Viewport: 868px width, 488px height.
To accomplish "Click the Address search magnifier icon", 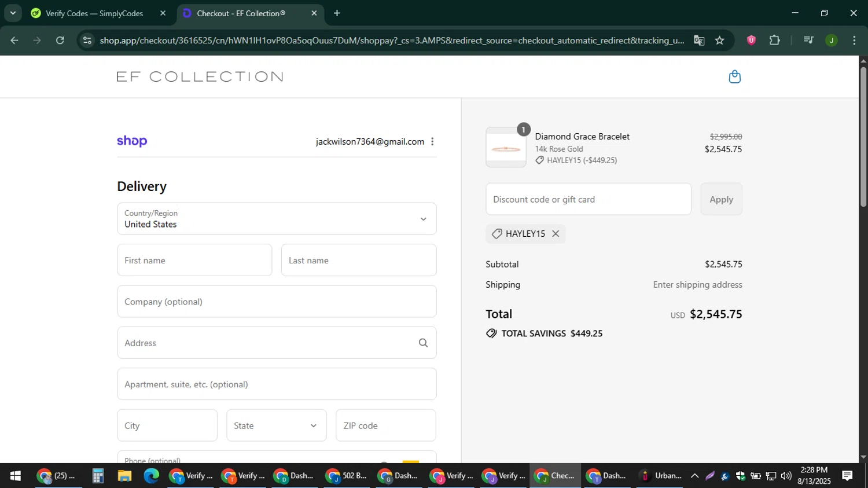I will tap(424, 343).
